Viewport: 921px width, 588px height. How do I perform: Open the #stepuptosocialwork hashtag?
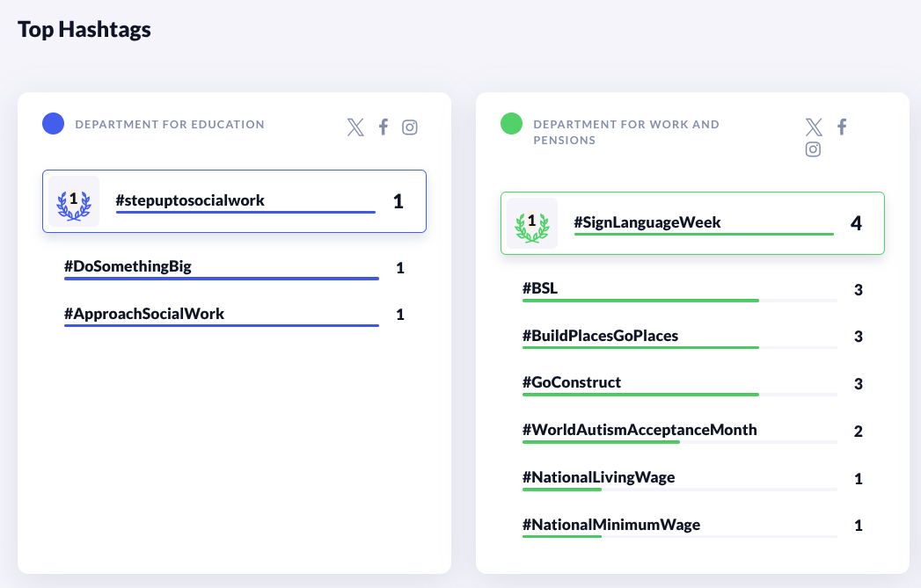coord(190,200)
